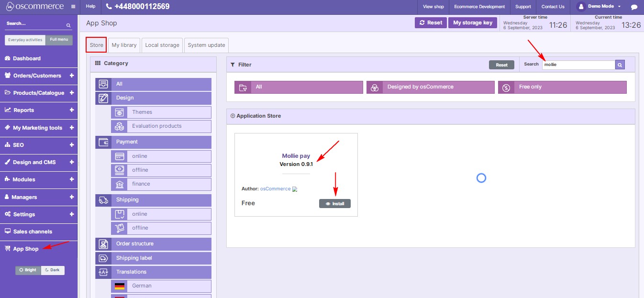Viewport: 644px width, 298px height.
Task: Open the osCommerce author link
Action: [275, 189]
